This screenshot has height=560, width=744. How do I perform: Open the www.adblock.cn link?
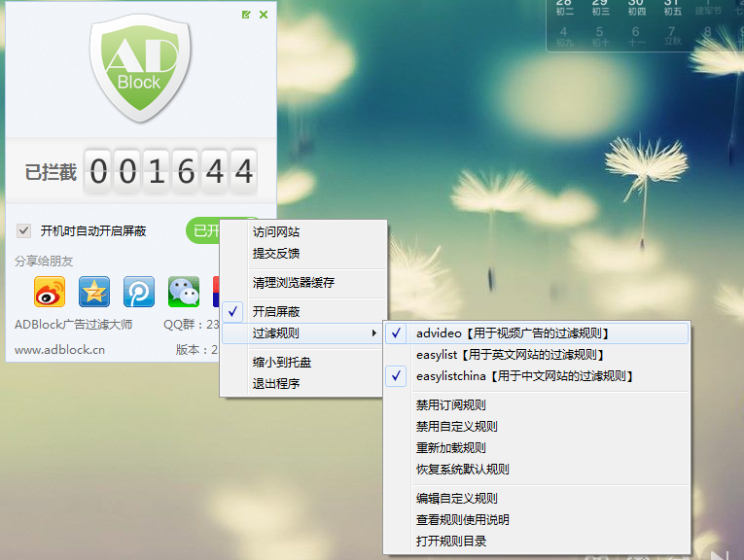coord(59,350)
